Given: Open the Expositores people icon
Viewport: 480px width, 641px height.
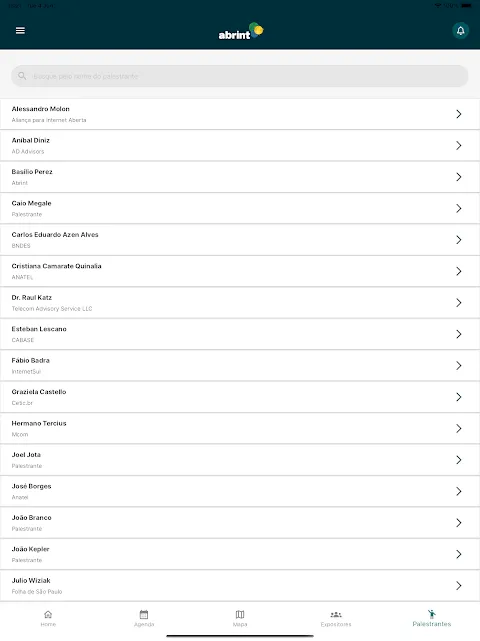Looking at the screenshot, I should (336, 614).
